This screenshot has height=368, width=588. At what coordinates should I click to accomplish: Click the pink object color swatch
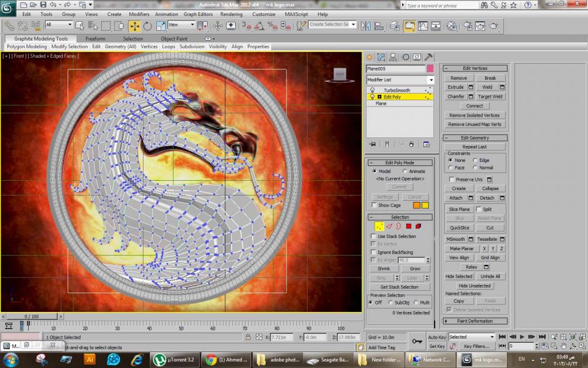coord(430,69)
